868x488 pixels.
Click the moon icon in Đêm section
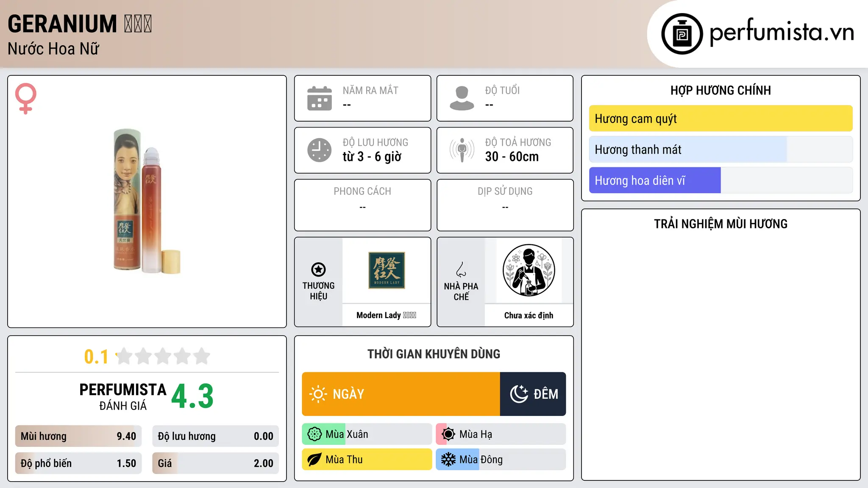(519, 394)
